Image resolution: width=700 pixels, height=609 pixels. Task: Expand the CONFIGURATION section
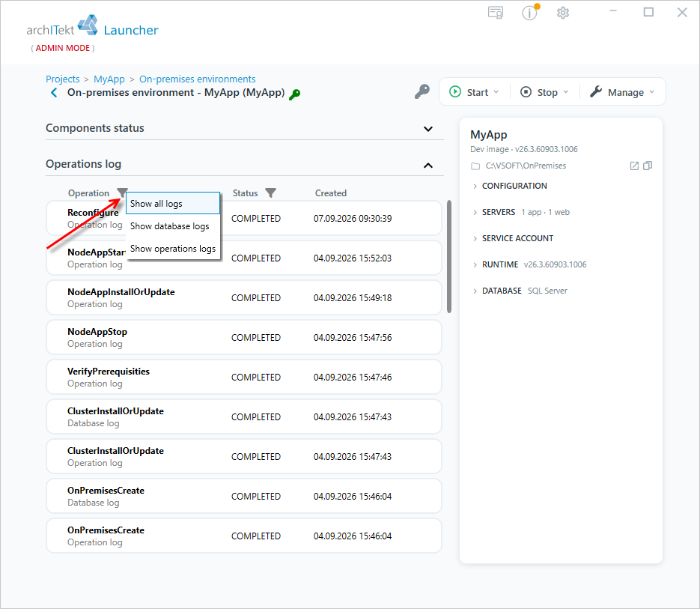click(x=509, y=186)
